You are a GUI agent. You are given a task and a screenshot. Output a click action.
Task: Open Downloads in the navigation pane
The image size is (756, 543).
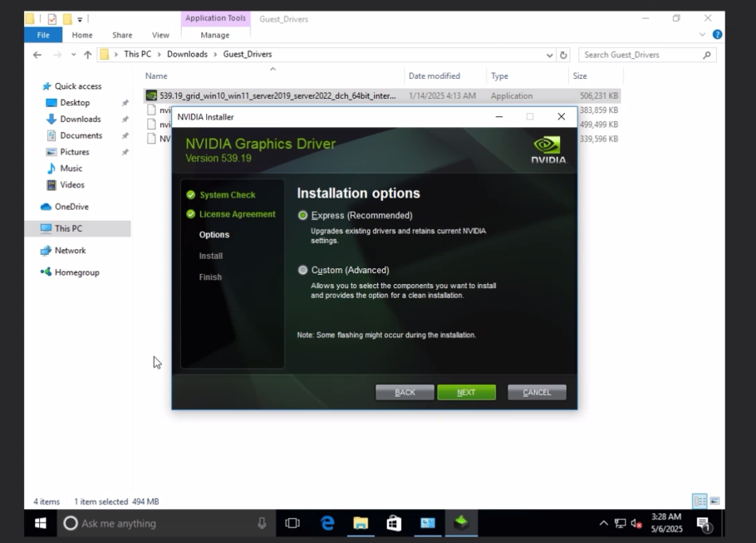click(x=80, y=119)
